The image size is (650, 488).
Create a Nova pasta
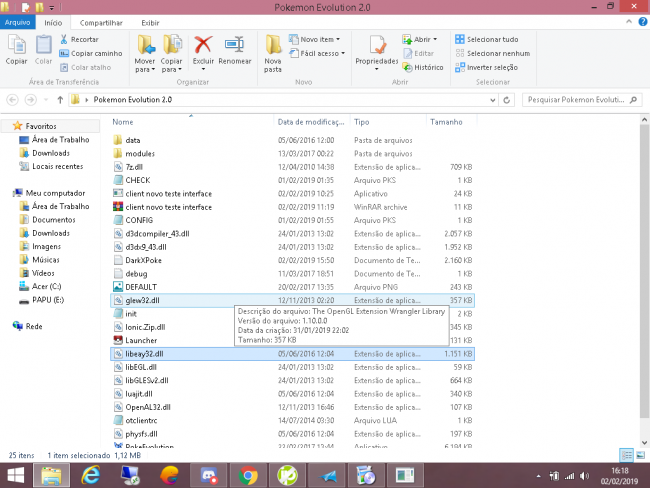[x=273, y=53]
